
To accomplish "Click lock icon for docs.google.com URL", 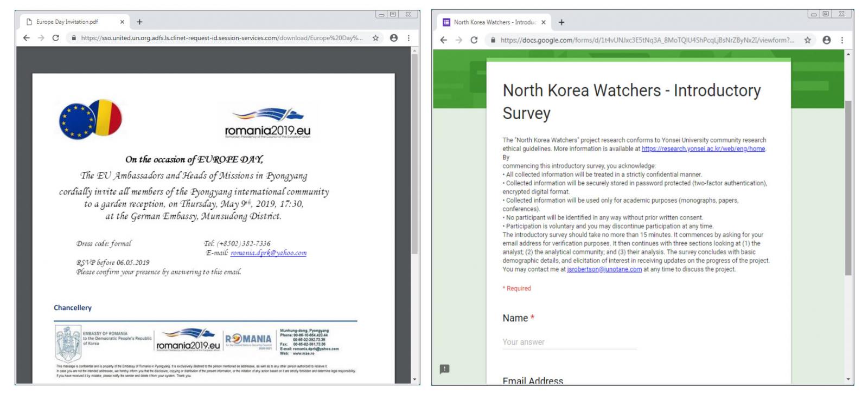I will click(x=493, y=40).
